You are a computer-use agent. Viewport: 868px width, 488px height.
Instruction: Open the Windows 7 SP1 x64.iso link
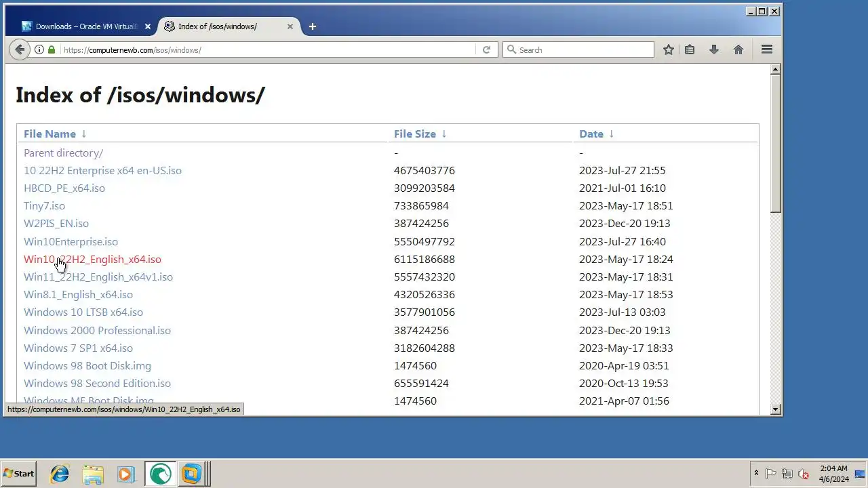pos(78,348)
